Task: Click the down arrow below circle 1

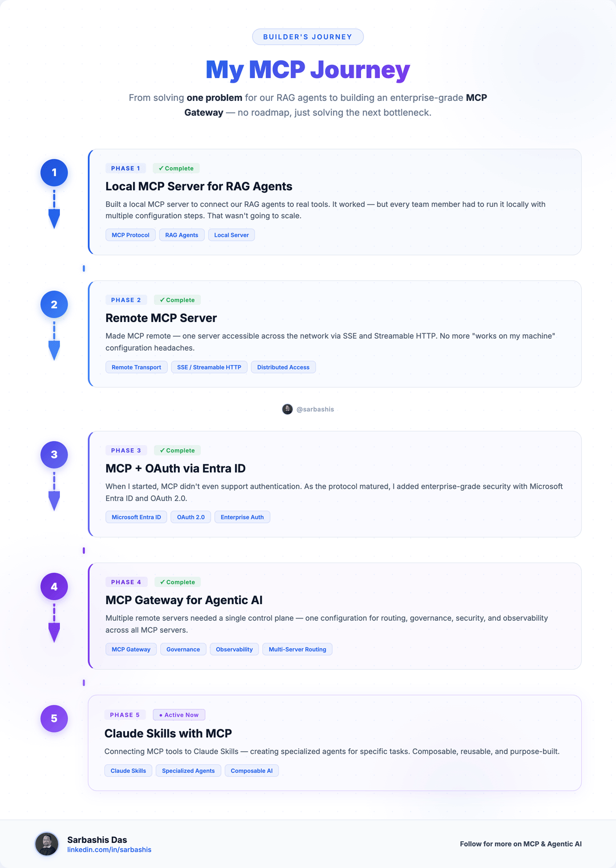Action: (x=54, y=218)
